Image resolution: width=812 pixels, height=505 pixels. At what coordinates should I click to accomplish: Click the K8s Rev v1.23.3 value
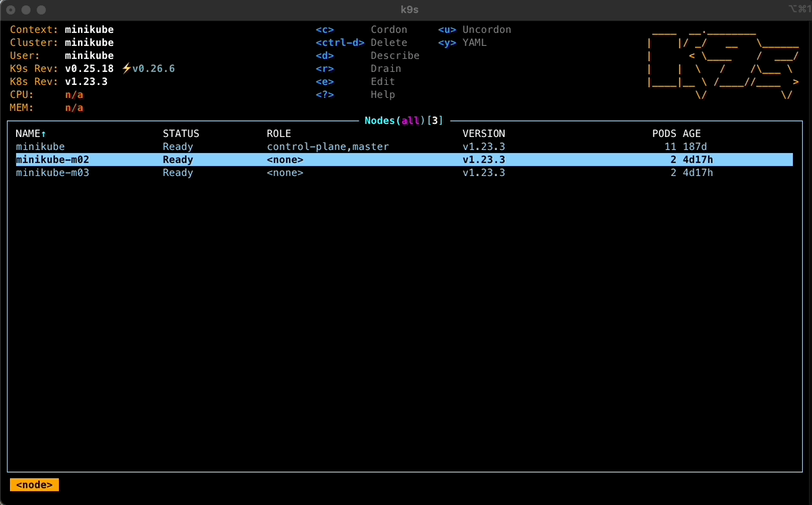tap(86, 81)
